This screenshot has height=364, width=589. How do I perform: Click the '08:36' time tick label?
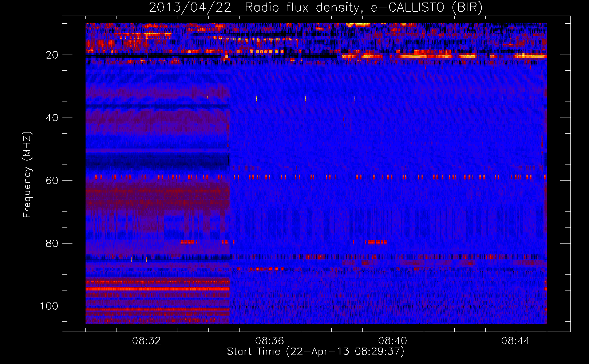[270, 341]
